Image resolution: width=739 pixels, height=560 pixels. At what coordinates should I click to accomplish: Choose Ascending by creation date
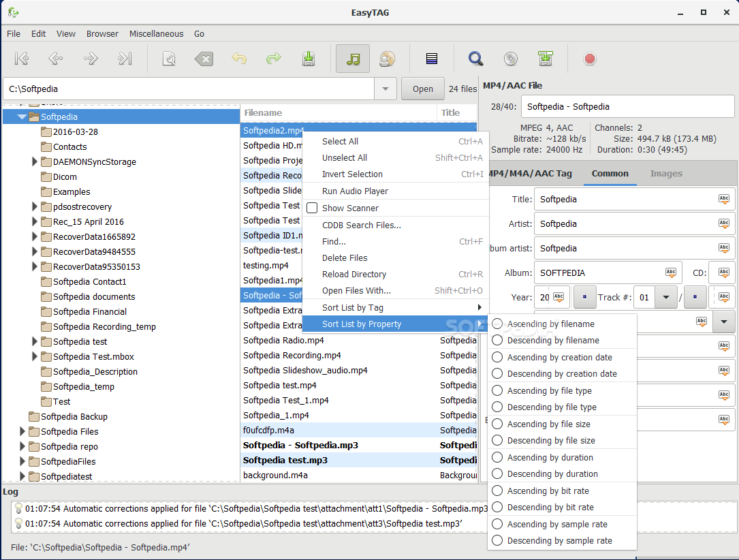pyautogui.click(x=563, y=357)
